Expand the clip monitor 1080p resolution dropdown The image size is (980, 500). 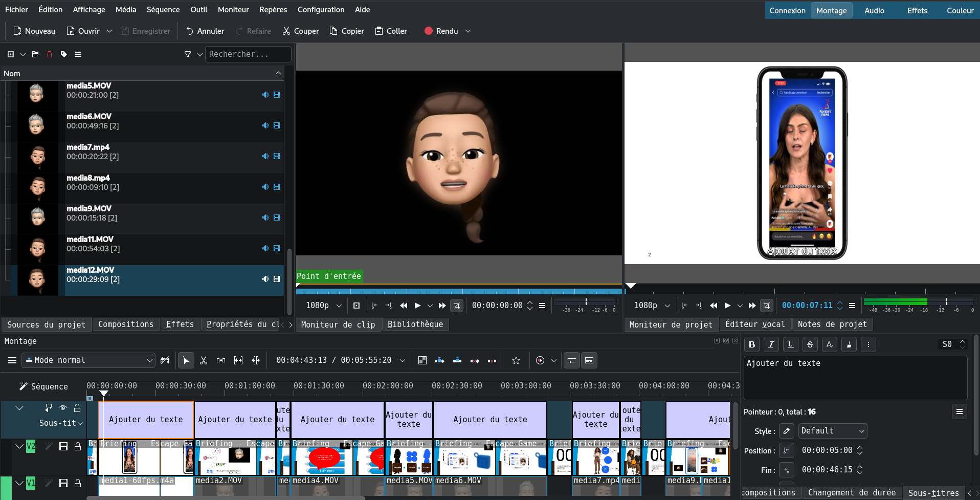pos(324,306)
